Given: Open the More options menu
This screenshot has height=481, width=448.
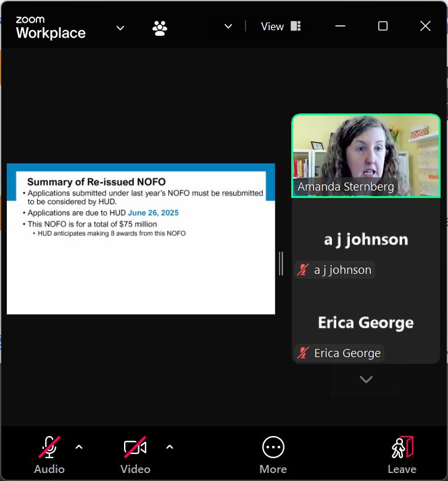Looking at the screenshot, I should 273,454.
